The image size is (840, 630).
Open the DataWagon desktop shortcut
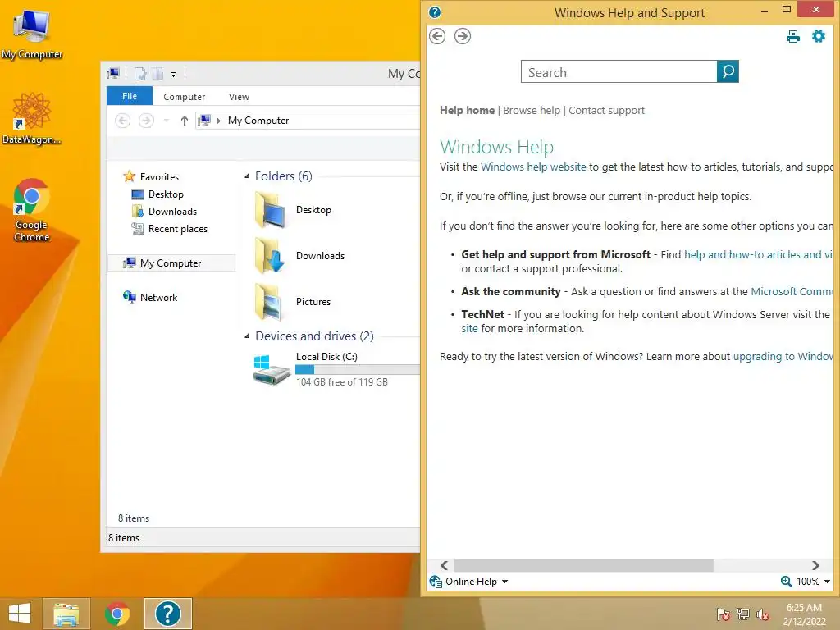point(31,118)
